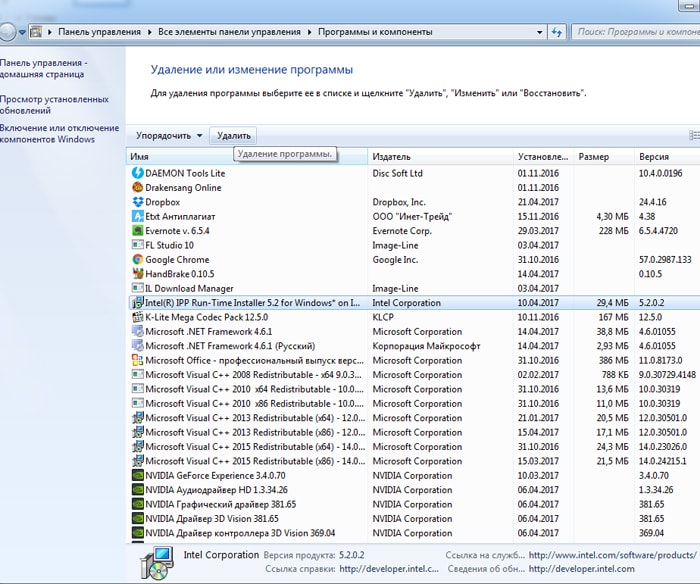Click the Control Panel icon in the address bar
Viewport: 700px width, 584px height.
point(36,32)
